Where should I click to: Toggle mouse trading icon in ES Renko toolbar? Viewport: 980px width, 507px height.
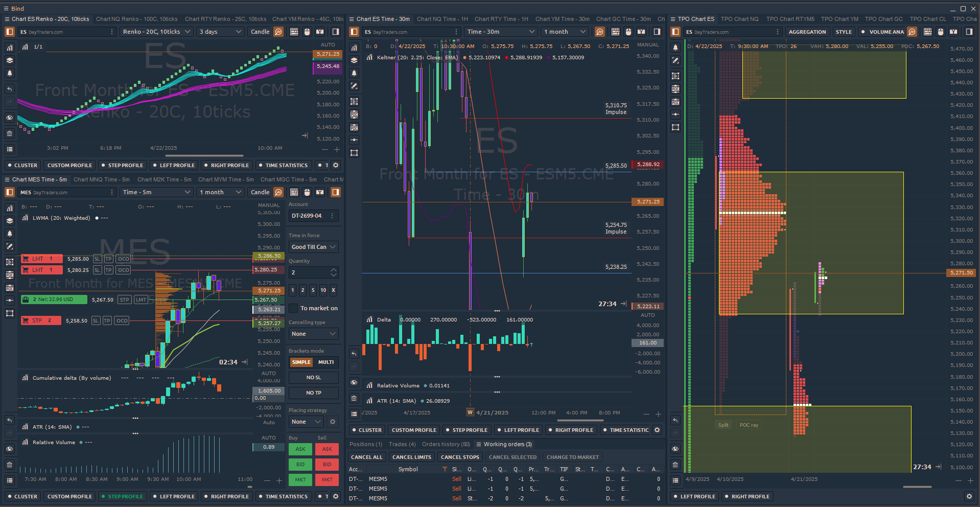pos(307,32)
